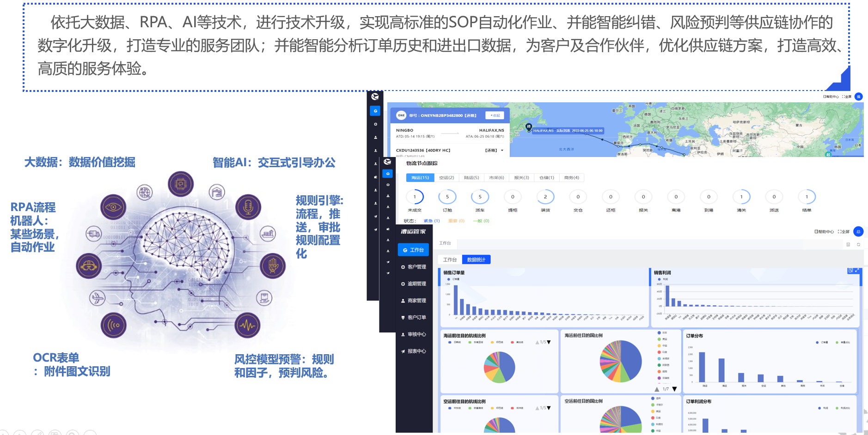Filter by 紧急 (1) status
The width and height of the screenshot is (868, 435).
(x=432, y=221)
